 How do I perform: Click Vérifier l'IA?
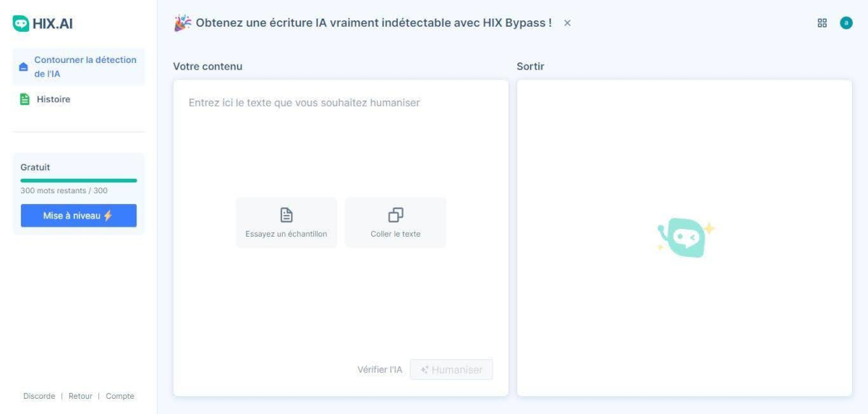point(380,370)
